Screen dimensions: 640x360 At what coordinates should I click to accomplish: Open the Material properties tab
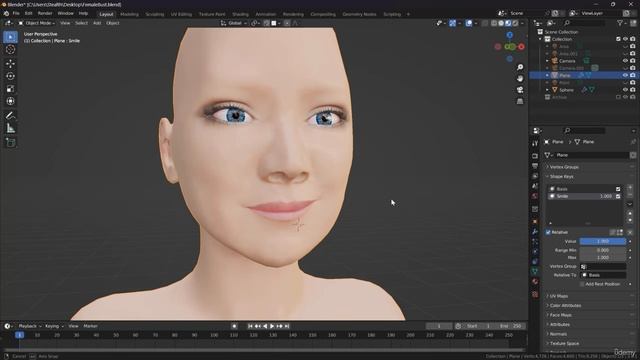pos(535,282)
